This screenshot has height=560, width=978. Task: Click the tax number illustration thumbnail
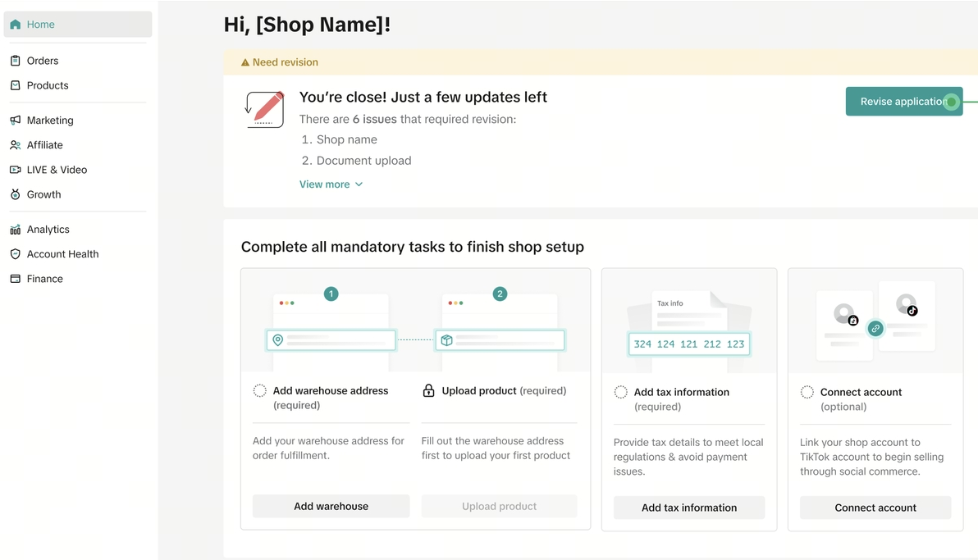(x=689, y=344)
